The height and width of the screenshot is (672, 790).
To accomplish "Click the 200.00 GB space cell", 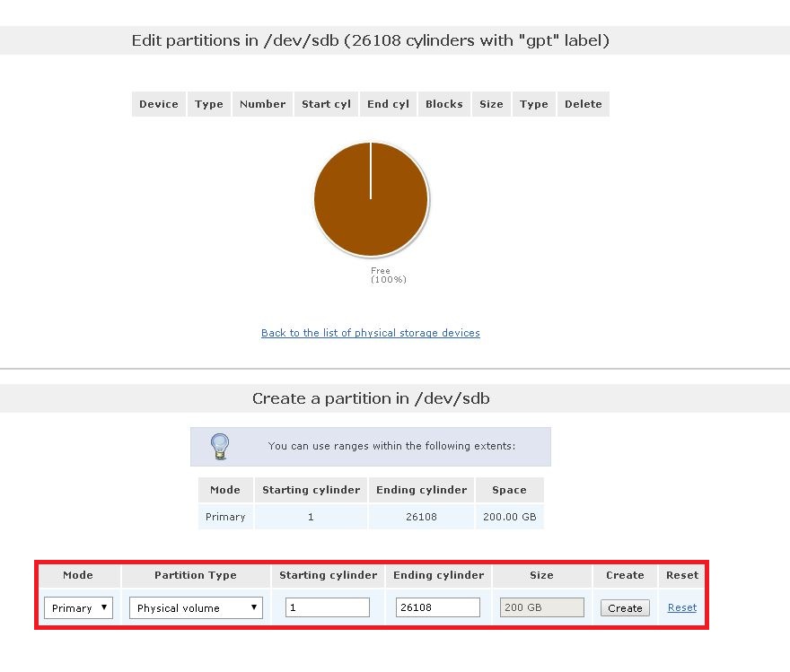I will pos(509,517).
